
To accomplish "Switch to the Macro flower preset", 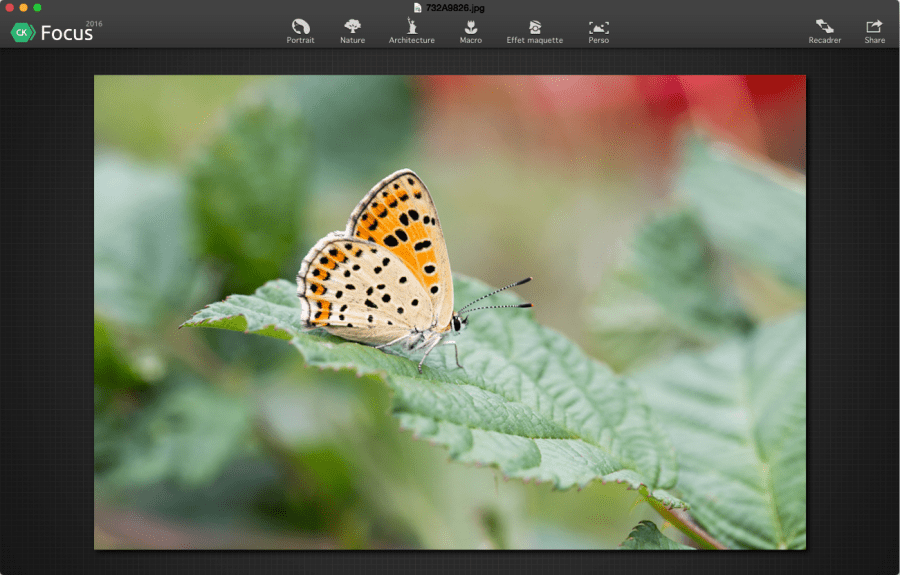I will 470,30.
